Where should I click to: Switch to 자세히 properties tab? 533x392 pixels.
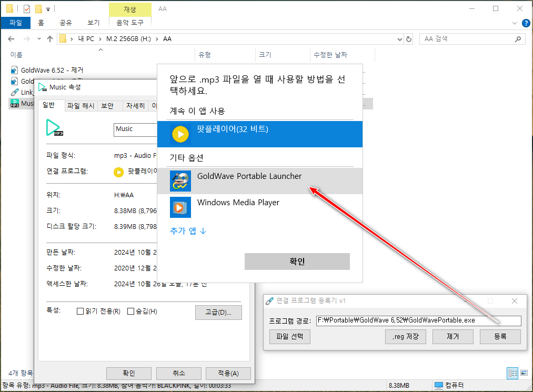coord(135,106)
